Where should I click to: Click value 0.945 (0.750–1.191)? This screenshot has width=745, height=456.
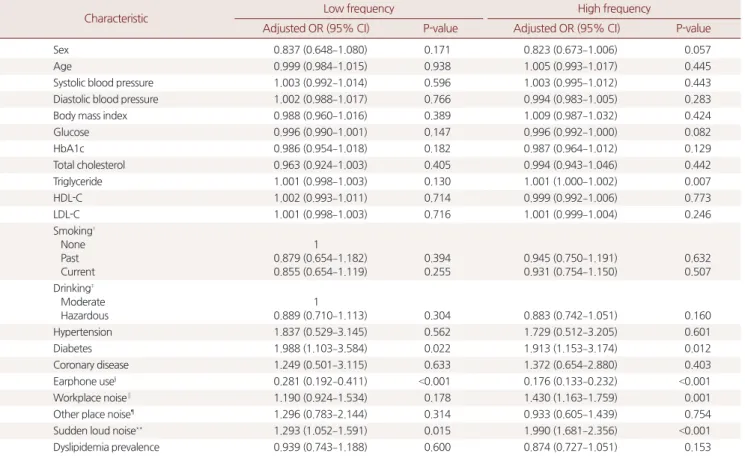(x=571, y=258)
